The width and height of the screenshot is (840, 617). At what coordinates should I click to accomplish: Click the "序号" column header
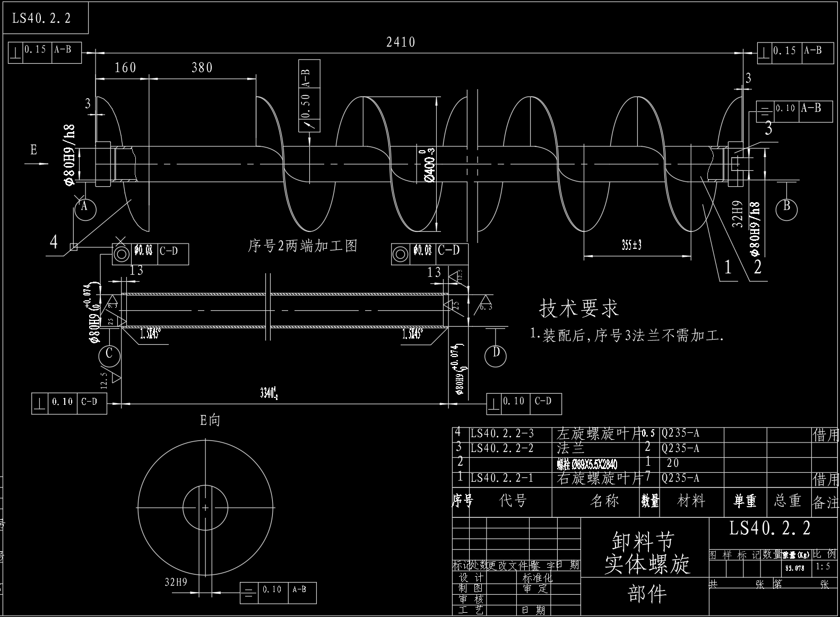463,500
